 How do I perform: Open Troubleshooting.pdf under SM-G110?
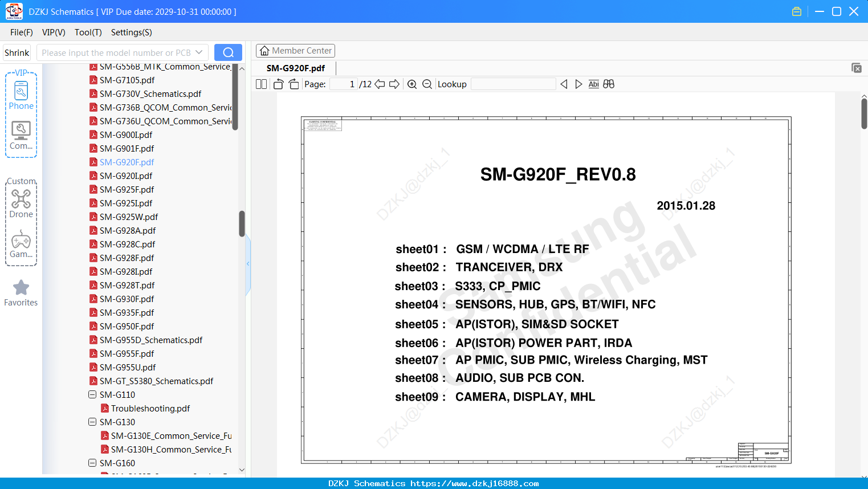pyautogui.click(x=150, y=408)
